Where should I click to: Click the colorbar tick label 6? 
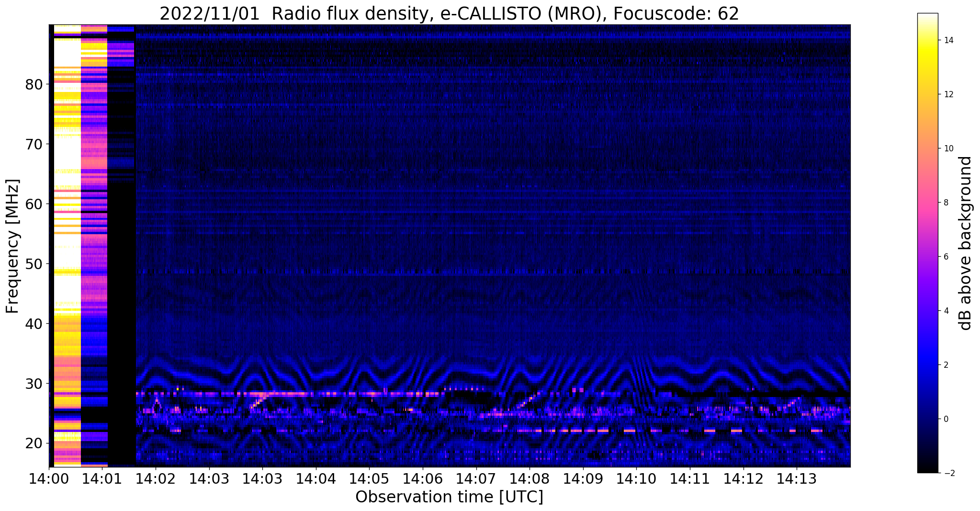pos(946,257)
